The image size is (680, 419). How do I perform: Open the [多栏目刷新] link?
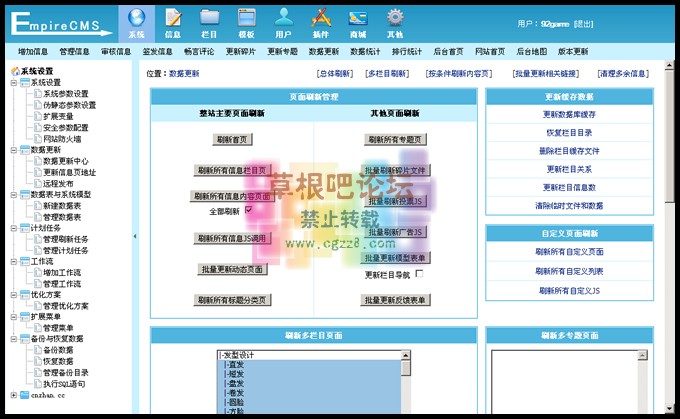(x=387, y=74)
